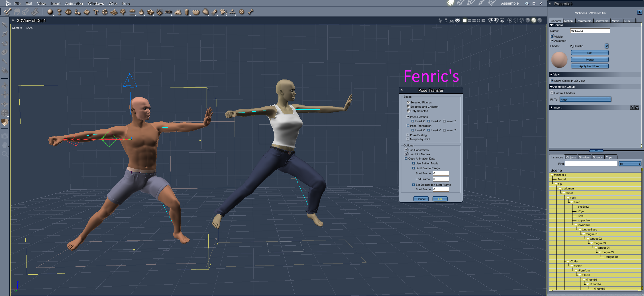Collapse the Michael 4 tree node
This screenshot has width=644, height=296.
tap(552, 175)
